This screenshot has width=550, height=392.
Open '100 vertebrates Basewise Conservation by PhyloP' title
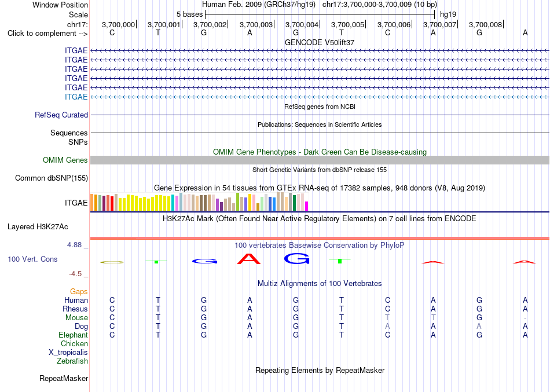pyautogui.click(x=320, y=246)
